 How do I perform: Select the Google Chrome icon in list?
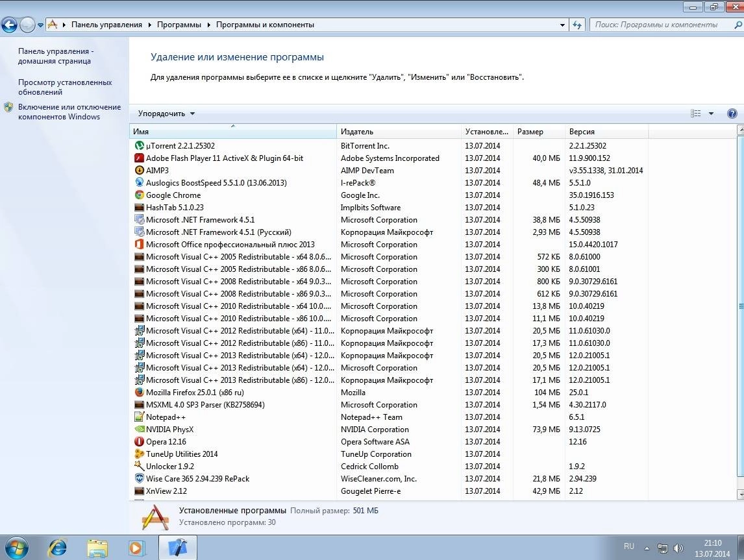click(139, 195)
